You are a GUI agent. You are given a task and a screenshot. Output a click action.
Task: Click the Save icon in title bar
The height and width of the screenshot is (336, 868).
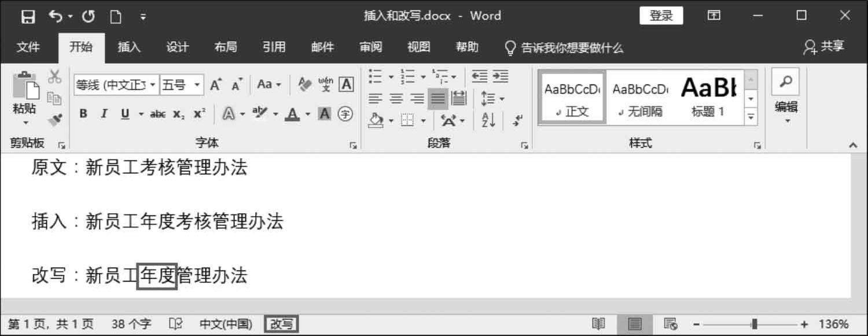(28, 17)
